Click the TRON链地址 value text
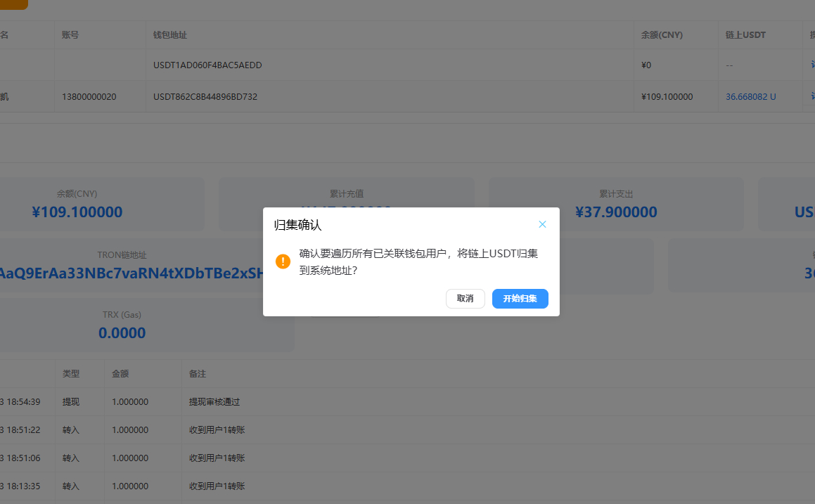Viewport: 815px width, 504px height. tap(131, 273)
